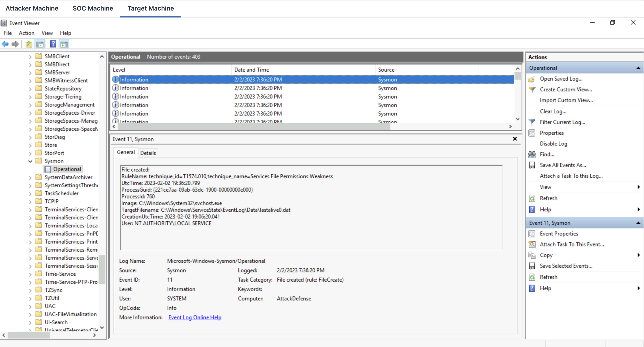Click the Create Custom View funnel icon

point(532,90)
